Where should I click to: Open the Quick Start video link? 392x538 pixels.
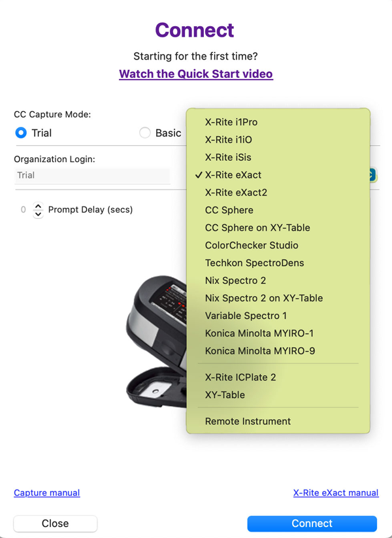point(195,73)
